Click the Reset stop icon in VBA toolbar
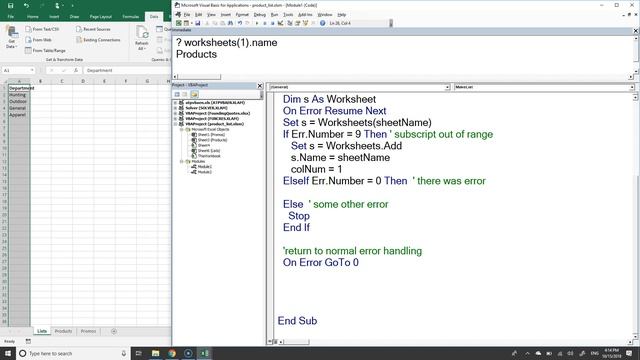 pos(273,23)
